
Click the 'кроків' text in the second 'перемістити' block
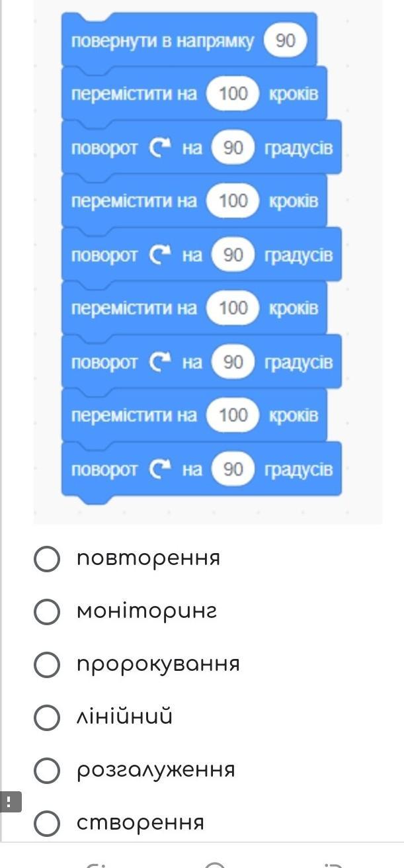(x=294, y=201)
